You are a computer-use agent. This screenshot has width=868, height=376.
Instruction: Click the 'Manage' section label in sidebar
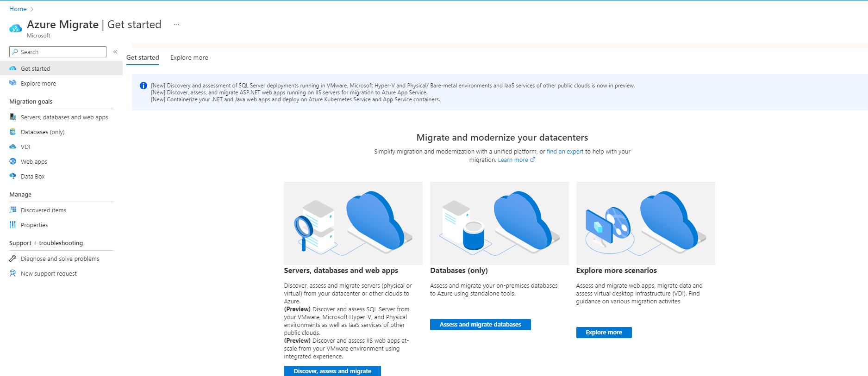tap(20, 195)
